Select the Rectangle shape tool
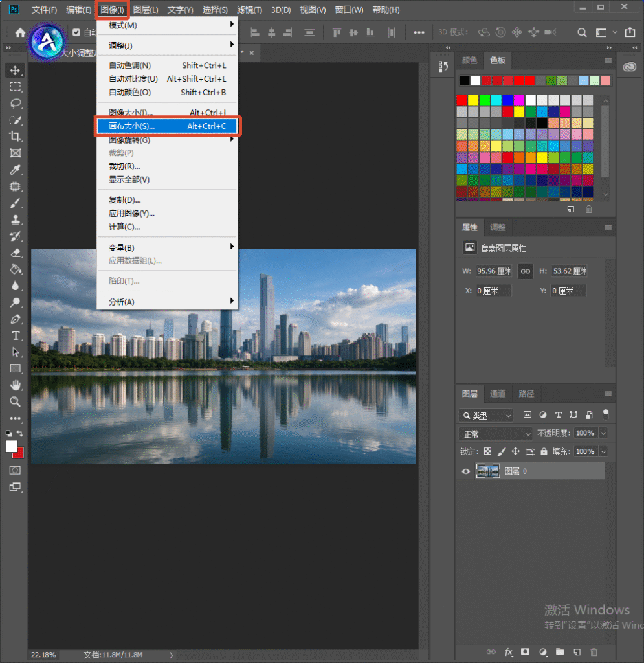The image size is (644, 663). (x=16, y=368)
